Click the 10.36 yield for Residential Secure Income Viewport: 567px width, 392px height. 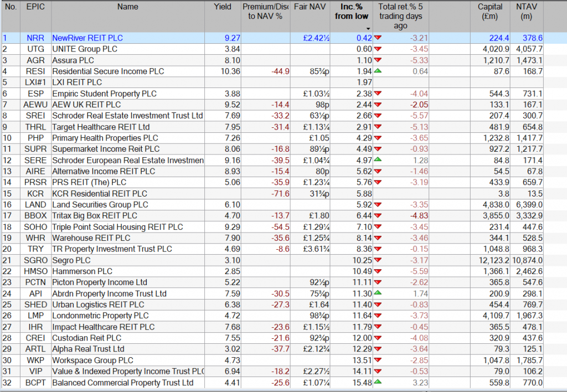pyautogui.click(x=230, y=71)
